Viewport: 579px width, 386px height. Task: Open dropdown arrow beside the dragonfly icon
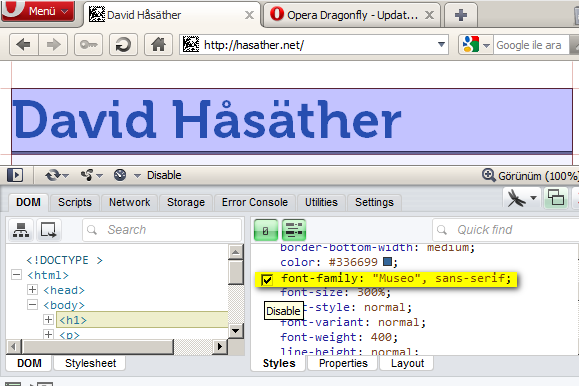click(x=533, y=198)
